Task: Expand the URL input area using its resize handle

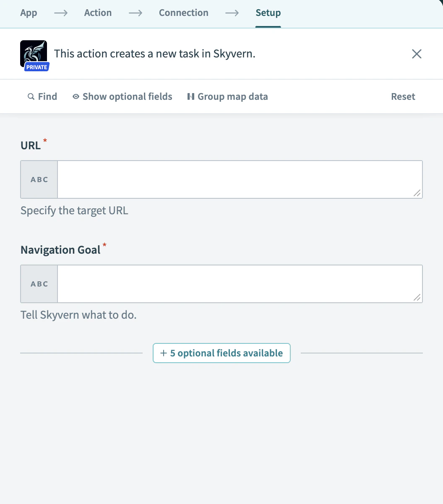Action: pyautogui.click(x=417, y=193)
